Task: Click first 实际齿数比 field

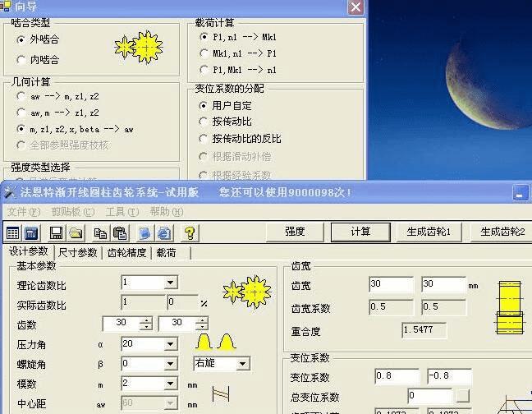Action: pyautogui.click(x=143, y=302)
